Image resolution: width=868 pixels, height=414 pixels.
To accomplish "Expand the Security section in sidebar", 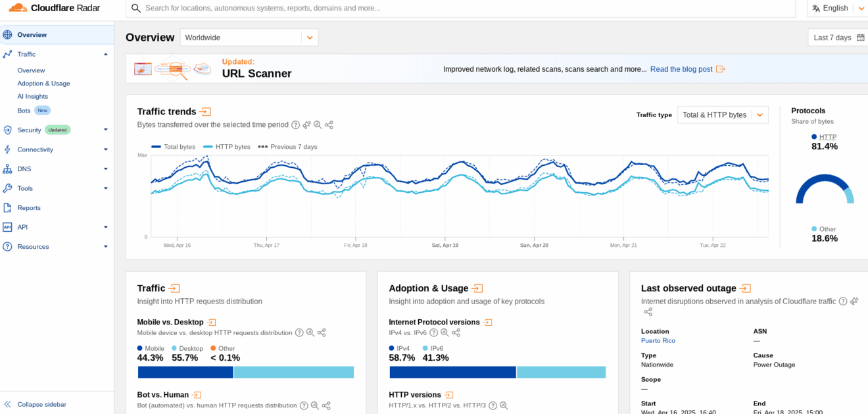I will [x=105, y=130].
